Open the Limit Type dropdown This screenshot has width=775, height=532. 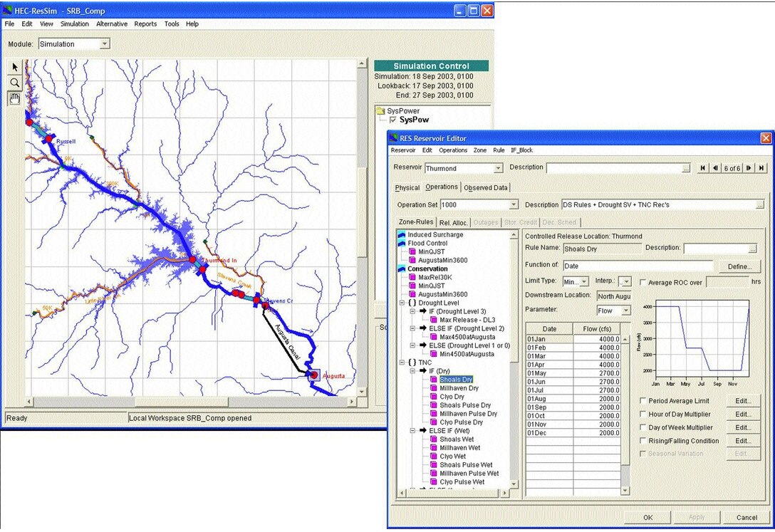(x=583, y=281)
